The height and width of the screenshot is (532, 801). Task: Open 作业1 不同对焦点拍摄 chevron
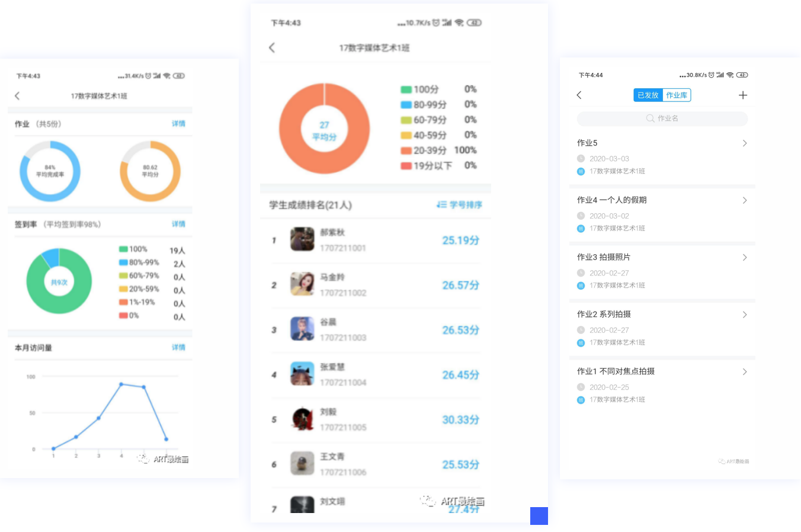(745, 372)
